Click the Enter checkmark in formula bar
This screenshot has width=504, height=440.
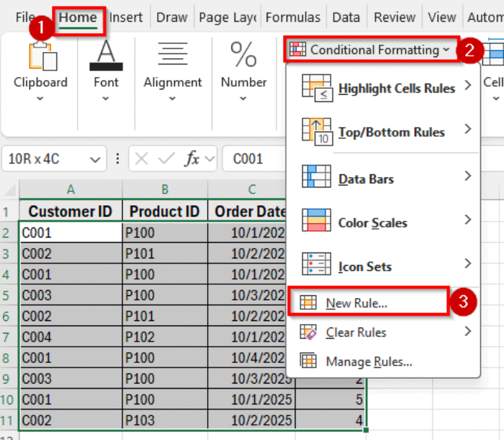tap(166, 159)
